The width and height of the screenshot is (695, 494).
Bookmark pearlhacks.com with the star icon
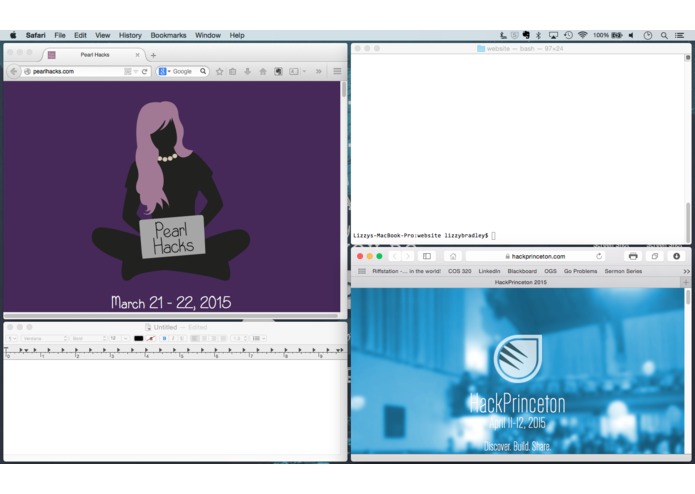tap(219, 71)
